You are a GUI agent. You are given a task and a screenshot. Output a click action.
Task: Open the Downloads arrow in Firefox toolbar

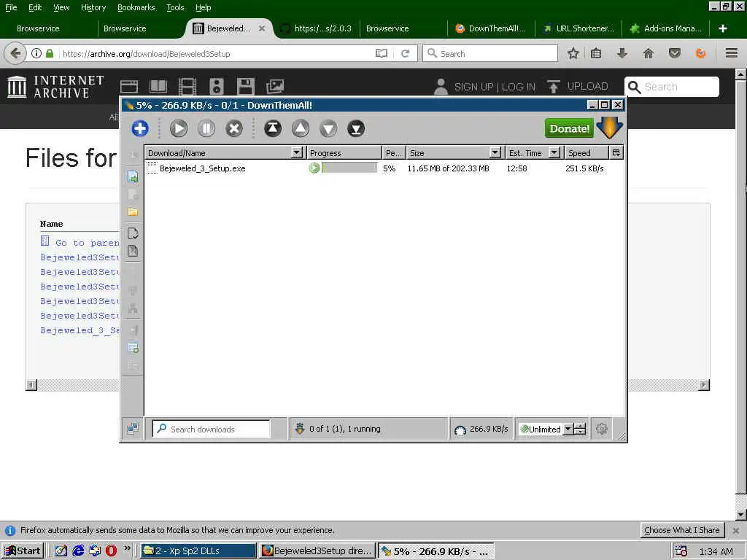[622, 53]
